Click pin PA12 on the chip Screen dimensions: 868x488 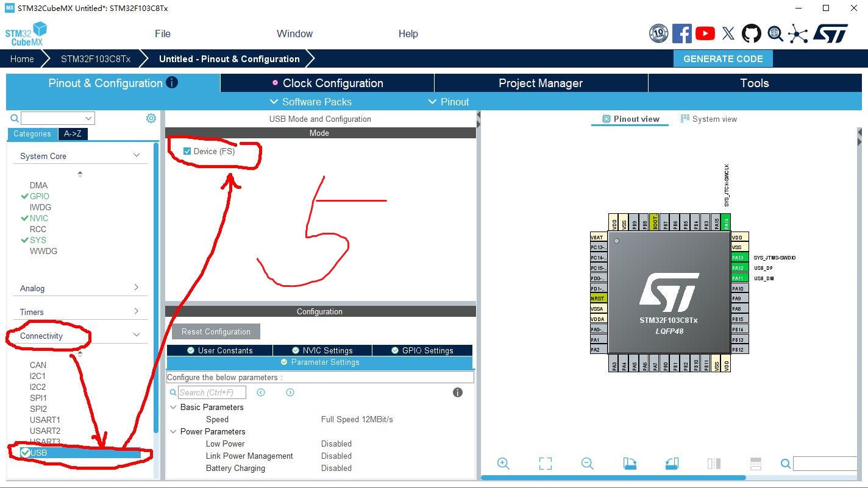(x=739, y=267)
